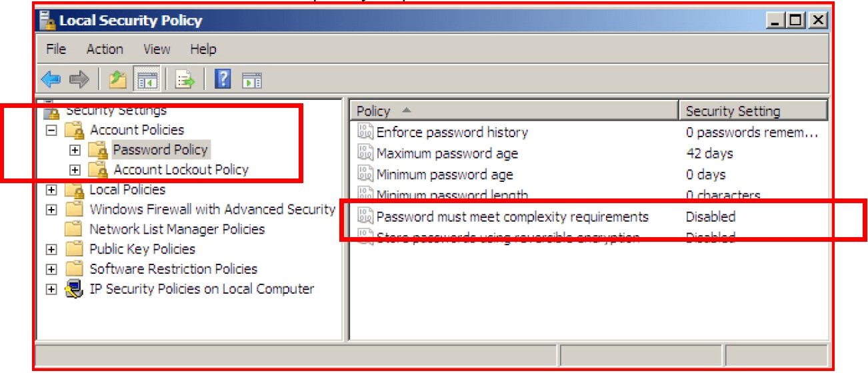Open the Action menu
Screen dimensions: 868x373
click(105, 49)
